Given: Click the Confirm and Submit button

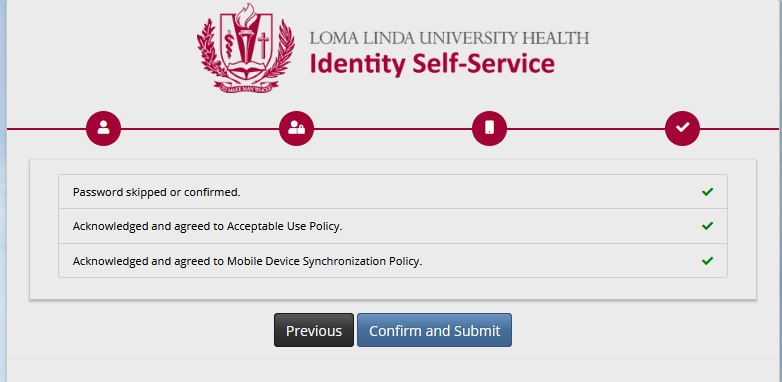Looking at the screenshot, I should (434, 330).
